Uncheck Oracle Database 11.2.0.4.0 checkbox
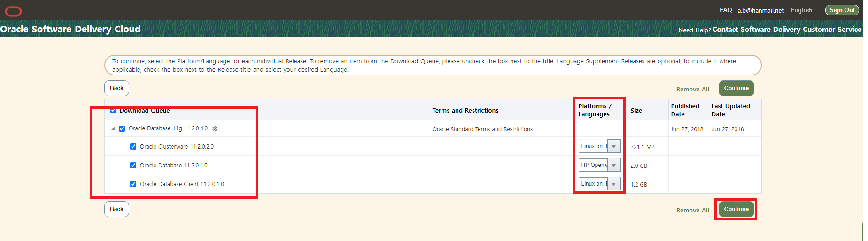 pyautogui.click(x=133, y=166)
